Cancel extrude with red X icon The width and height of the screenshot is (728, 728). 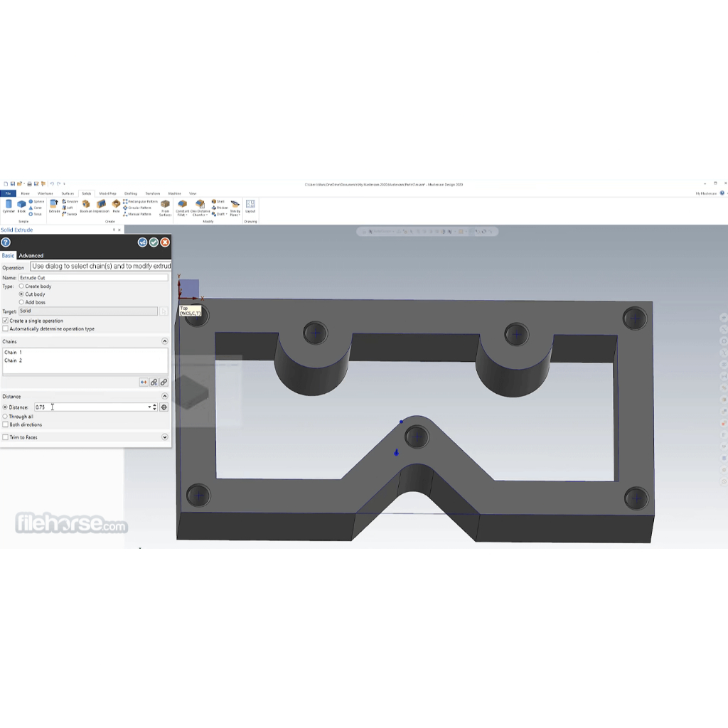coord(165,242)
